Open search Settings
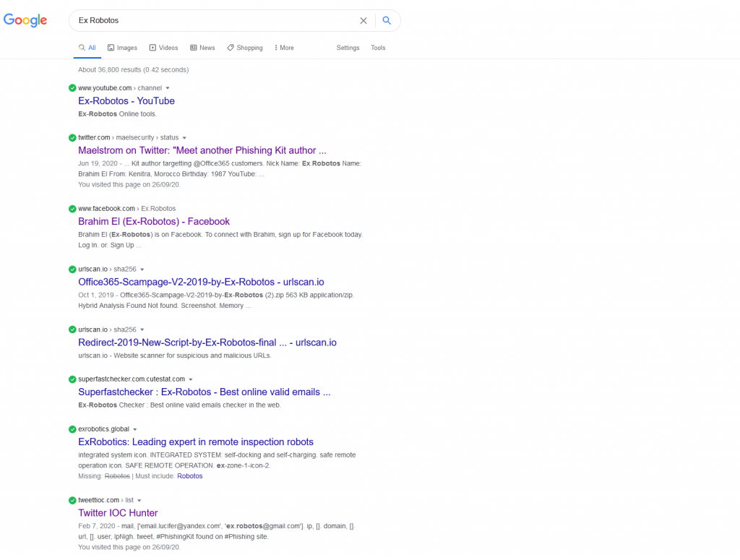 tap(348, 48)
